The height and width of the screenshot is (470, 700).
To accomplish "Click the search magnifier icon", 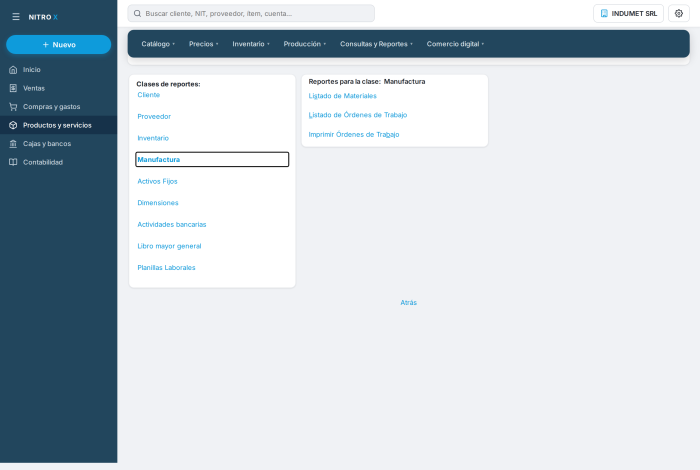I will pos(138,13).
